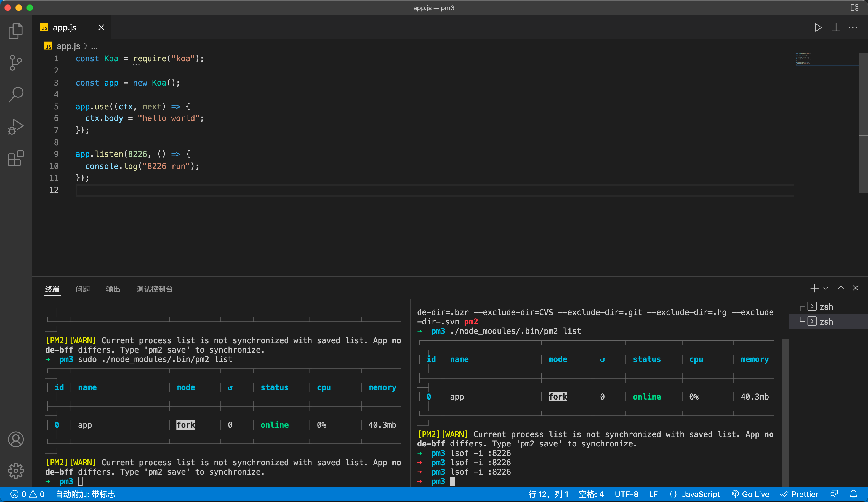868x502 pixels.
Task: Switch to the 输出 panel tab
Action: coord(113,289)
